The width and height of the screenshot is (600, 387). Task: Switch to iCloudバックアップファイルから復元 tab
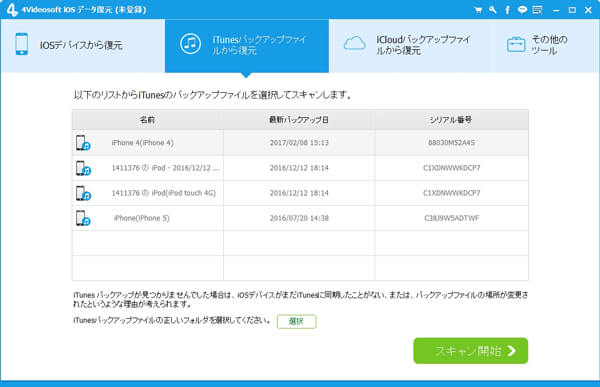tap(411, 46)
